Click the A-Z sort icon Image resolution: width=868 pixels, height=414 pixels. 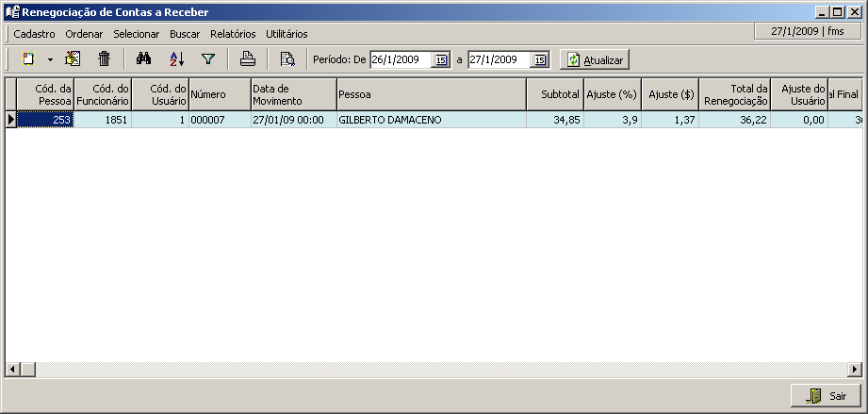tap(176, 59)
